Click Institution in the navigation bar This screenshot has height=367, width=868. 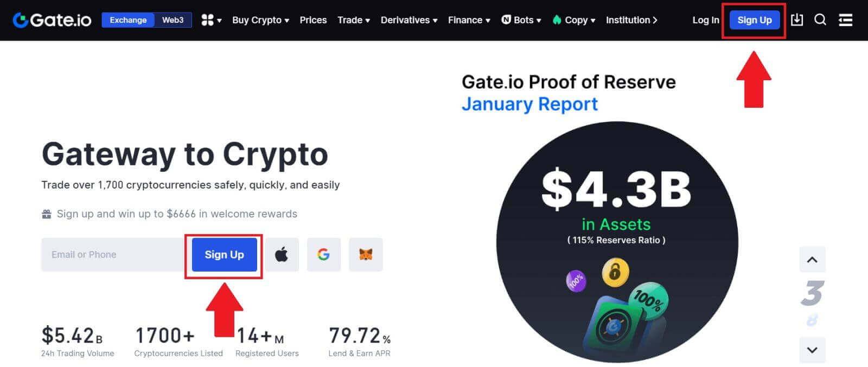(629, 20)
